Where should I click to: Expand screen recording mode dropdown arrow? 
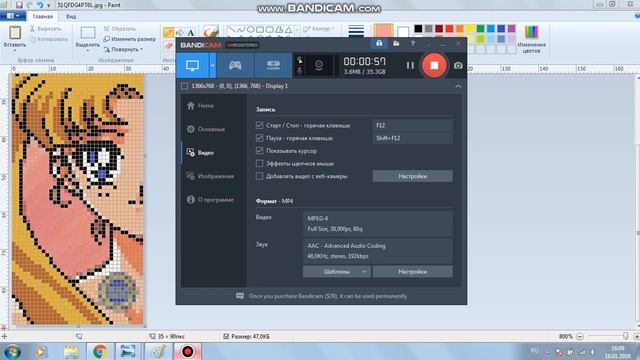[213, 65]
